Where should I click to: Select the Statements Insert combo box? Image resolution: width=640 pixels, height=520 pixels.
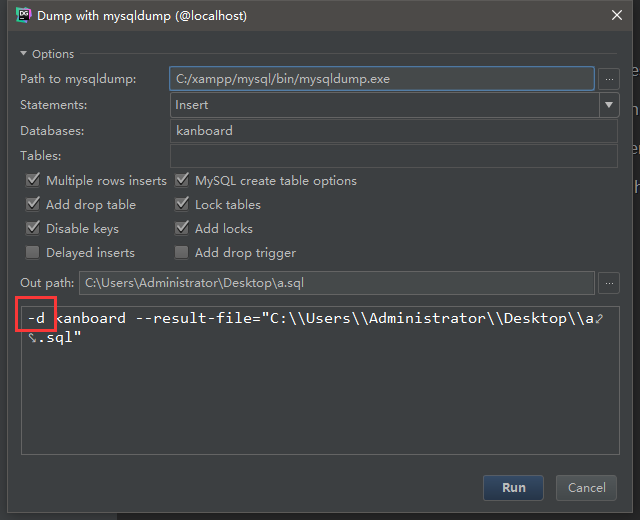(x=385, y=104)
